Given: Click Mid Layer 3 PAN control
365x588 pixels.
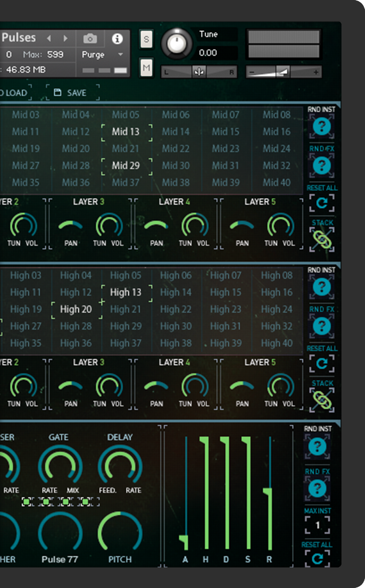Looking at the screenshot, I should click(x=70, y=226).
